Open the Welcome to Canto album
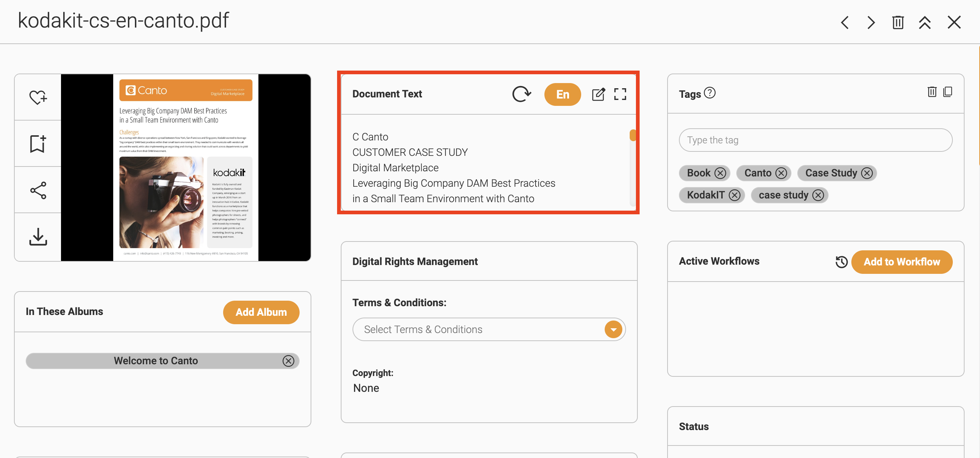Screen dimensions: 980x458 coord(155,361)
